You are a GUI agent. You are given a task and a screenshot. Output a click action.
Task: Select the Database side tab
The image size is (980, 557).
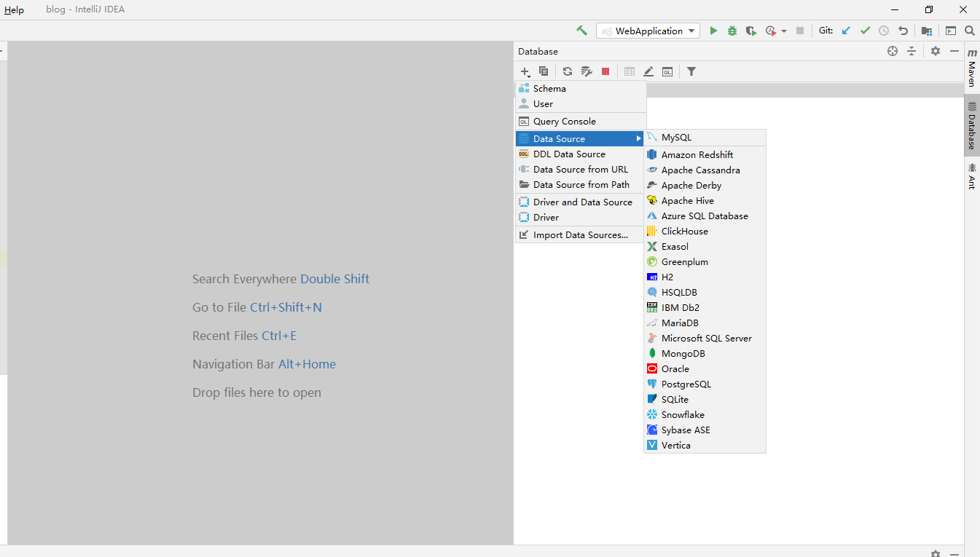(x=972, y=125)
